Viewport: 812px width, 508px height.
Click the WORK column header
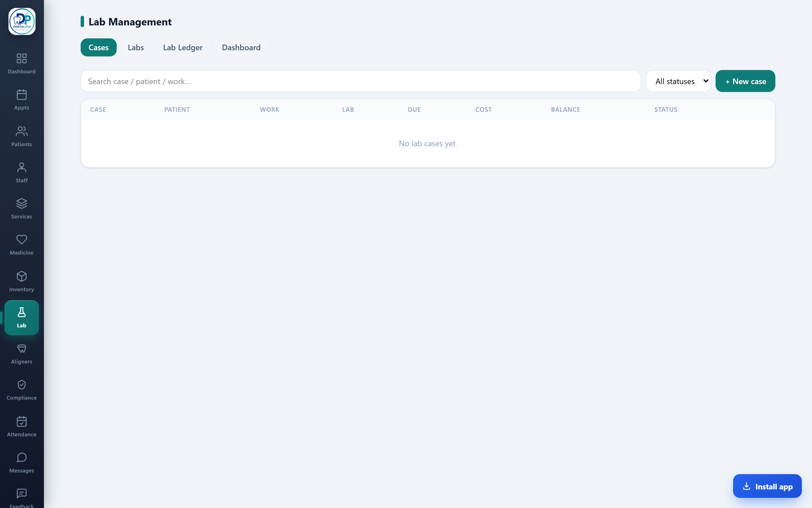270,110
